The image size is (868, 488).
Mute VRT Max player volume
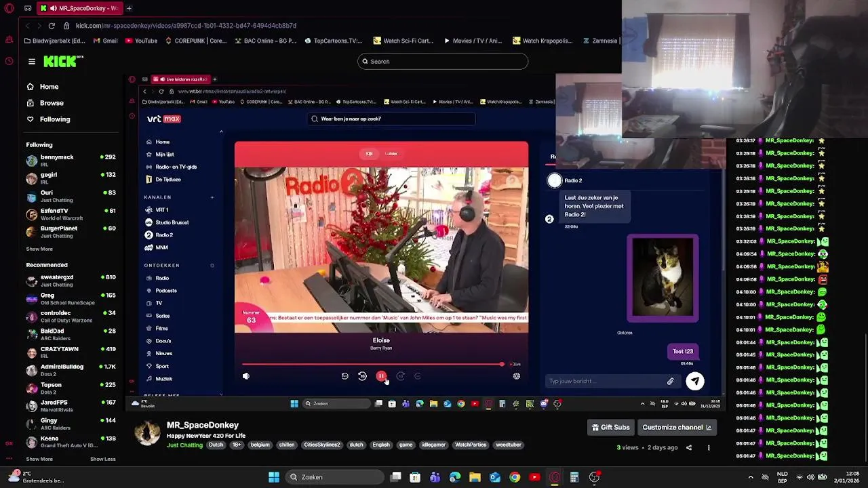pos(246,376)
